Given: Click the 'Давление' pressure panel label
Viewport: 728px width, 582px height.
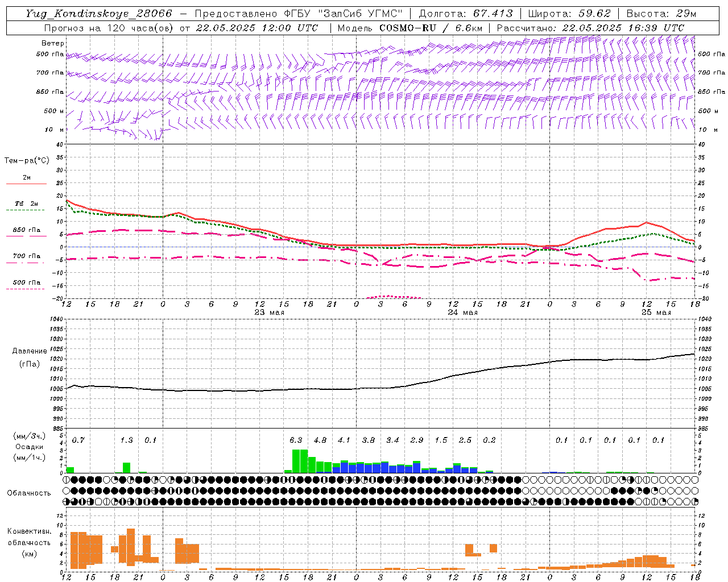Looking at the screenshot, I should tap(29, 351).
